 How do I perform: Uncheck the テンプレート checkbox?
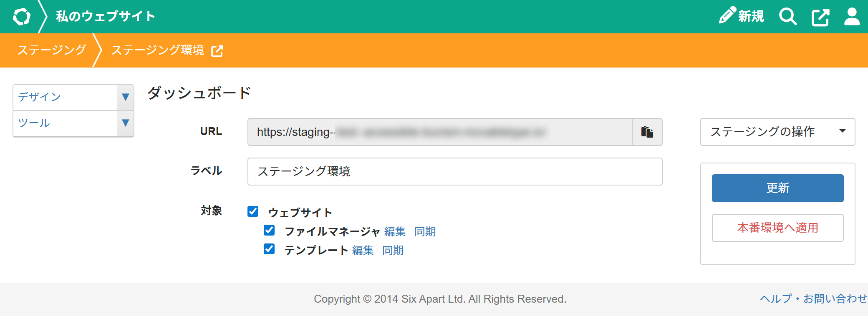(269, 249)
